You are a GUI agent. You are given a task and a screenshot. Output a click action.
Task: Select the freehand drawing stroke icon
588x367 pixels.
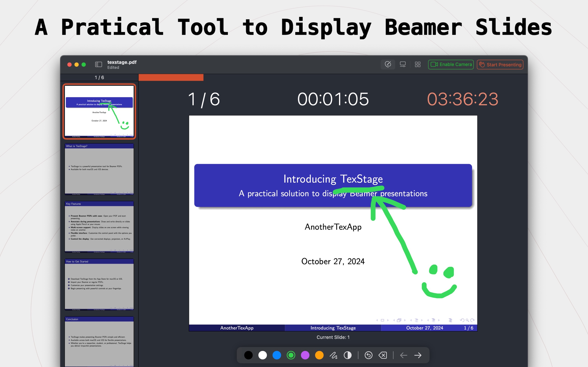click(334, 355)
